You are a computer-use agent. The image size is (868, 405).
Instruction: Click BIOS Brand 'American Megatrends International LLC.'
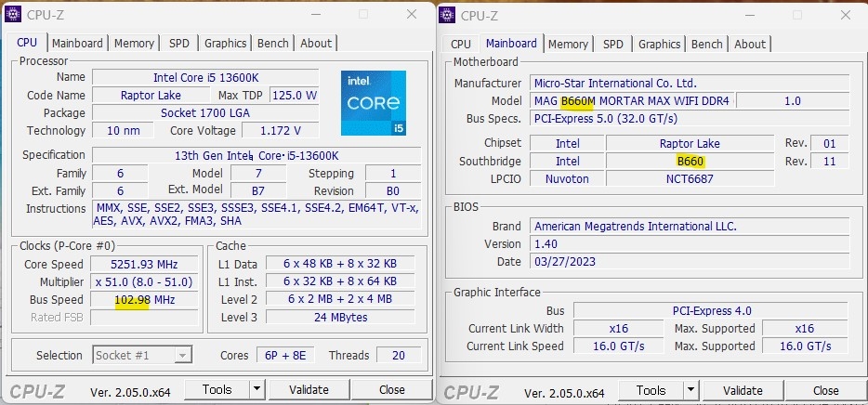[x=690, y=227]
